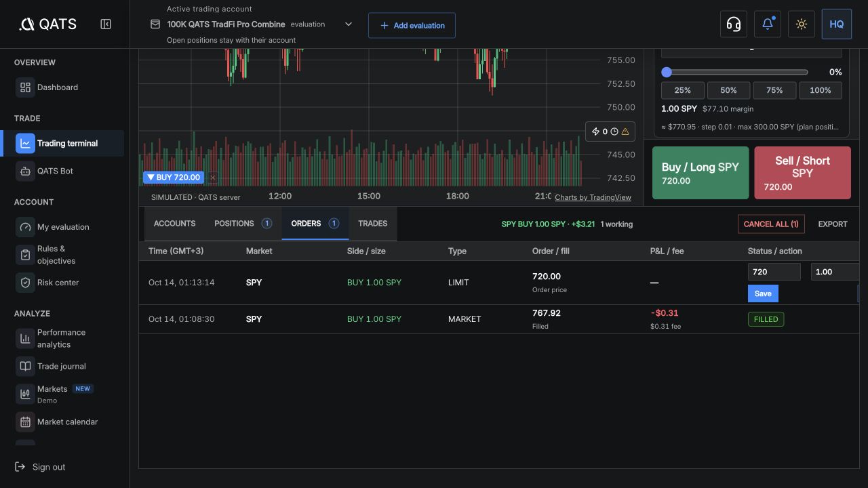The image size is (868, 488).
Task: Click CANCEL ALL (1) button
Action: (x=771, y=224)
